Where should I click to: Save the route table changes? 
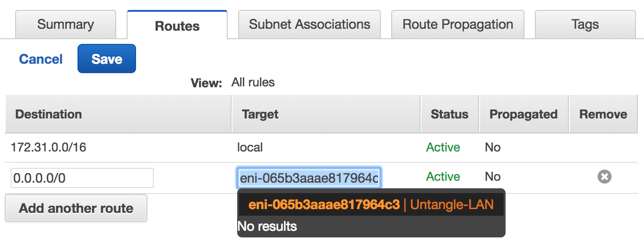[x=107, y=59]
